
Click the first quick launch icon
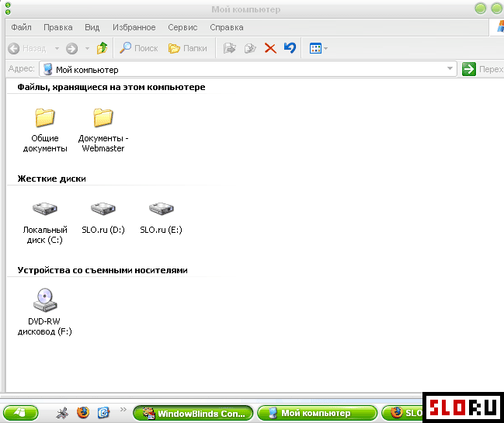click(x=62, y=413)
